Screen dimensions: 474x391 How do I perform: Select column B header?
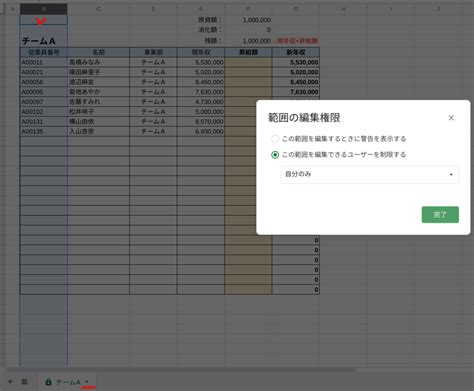(x=44, y=9)
